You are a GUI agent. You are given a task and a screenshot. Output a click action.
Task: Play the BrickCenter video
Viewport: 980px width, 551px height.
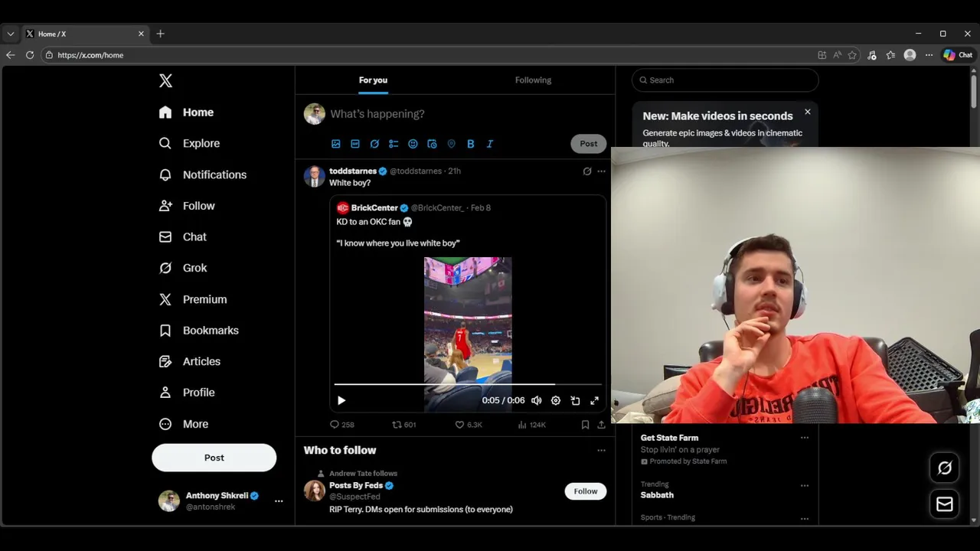[x=341, y=400]
